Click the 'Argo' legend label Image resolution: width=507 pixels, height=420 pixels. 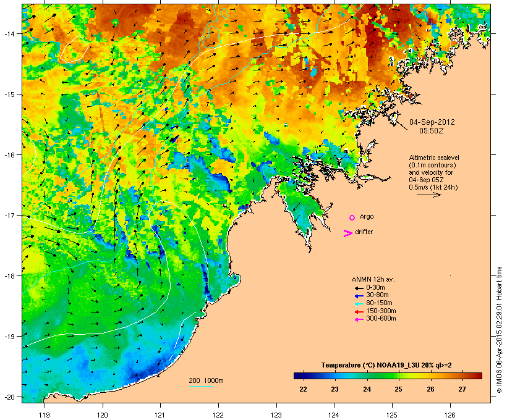click(x=367, y=216)
